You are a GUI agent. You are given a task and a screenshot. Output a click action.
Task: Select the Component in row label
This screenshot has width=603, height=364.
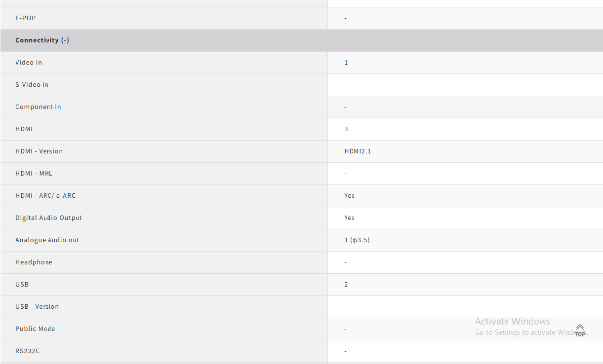coord(39,107)
